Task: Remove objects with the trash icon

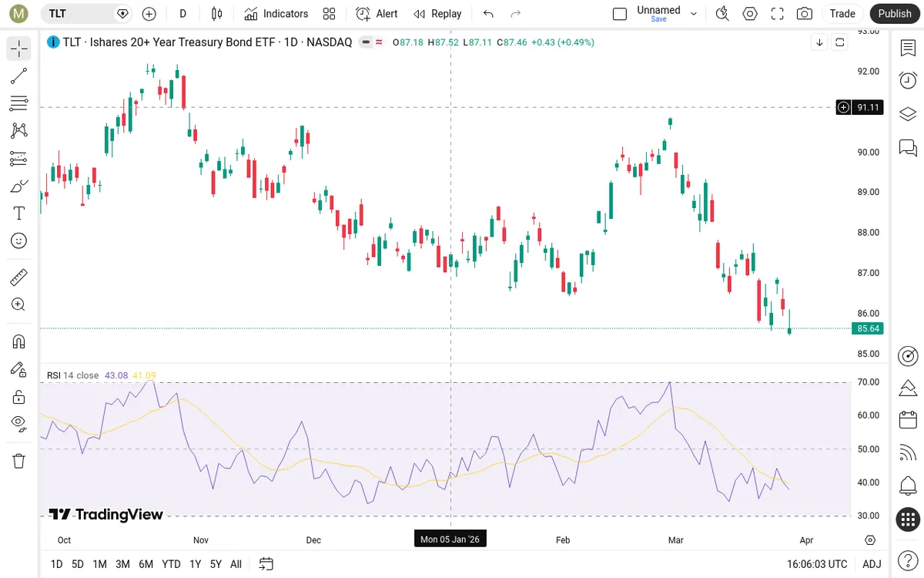Action: point(19,461)
